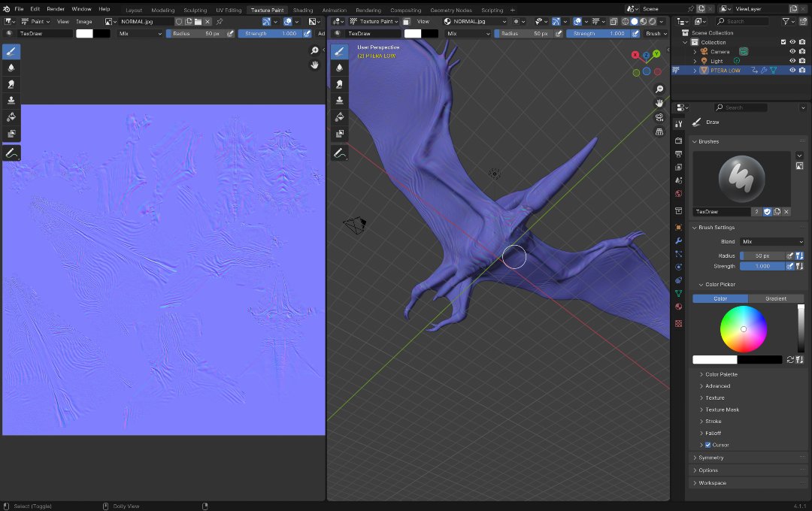Viewport: 812px width, 511px height.
Task: Switch to the Geometry Nodes workspace tab
Action: click(x=451, y=10)
